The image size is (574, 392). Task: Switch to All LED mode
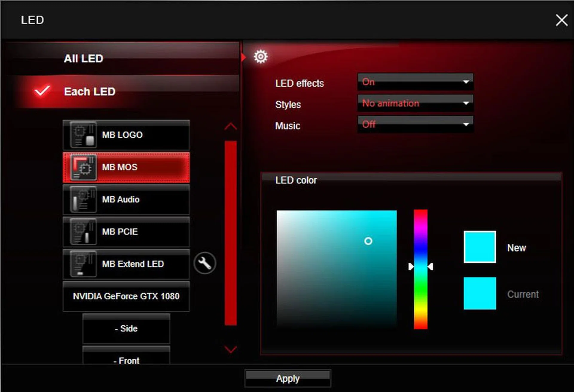coord(84,59)
